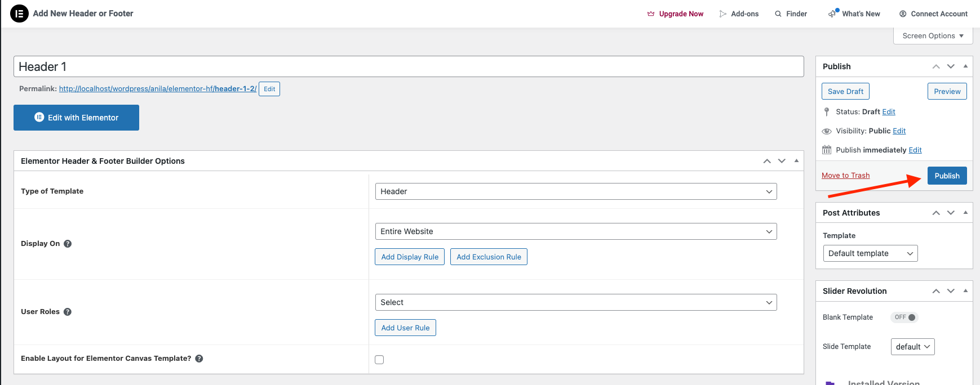The width and height of the screenshot is (980, 385).
Task: Click the Move to Trash link
Action: (845, 176)
